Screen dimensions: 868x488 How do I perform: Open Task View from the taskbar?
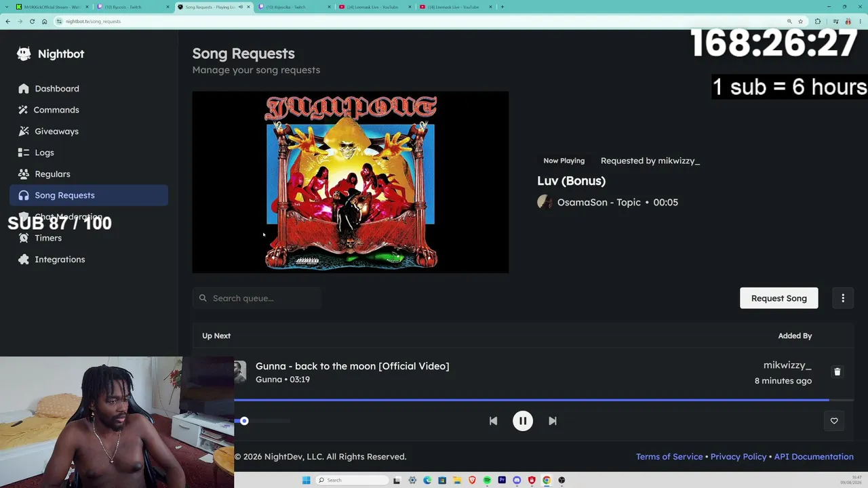coord(397,481)
